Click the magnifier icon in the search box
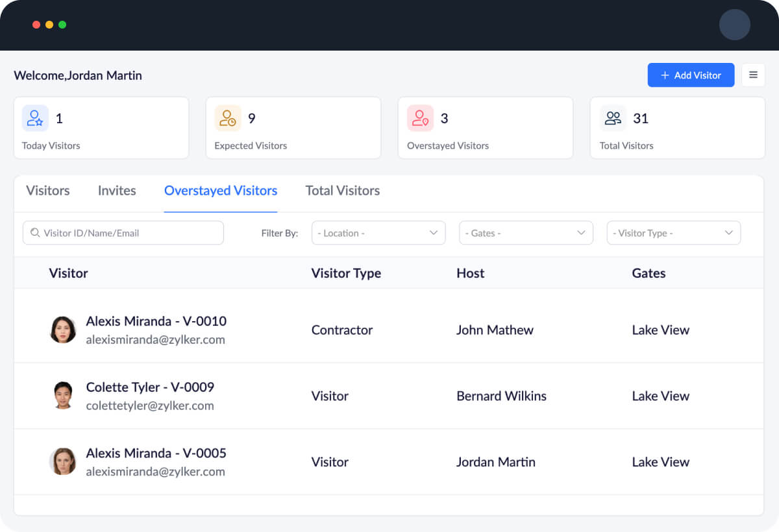Viewport: 779px width, 532px height. pyautogui.click(x=35, y=233)
